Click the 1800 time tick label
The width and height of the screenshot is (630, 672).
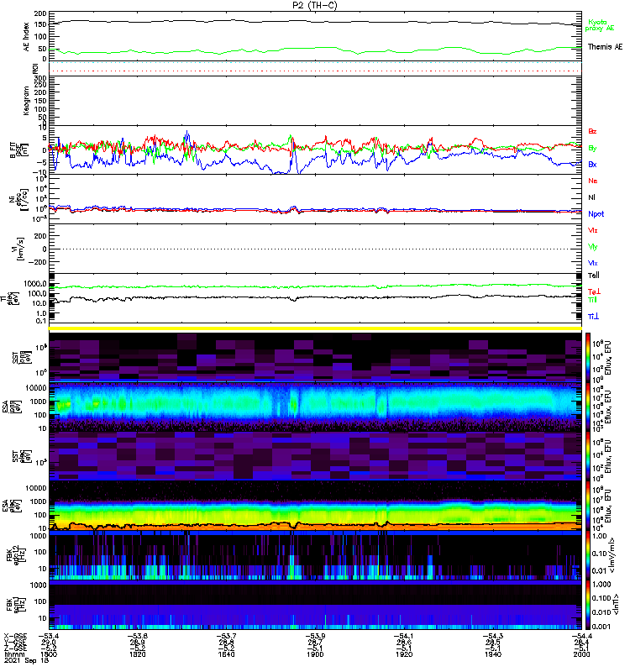click(x=49, y=654)
